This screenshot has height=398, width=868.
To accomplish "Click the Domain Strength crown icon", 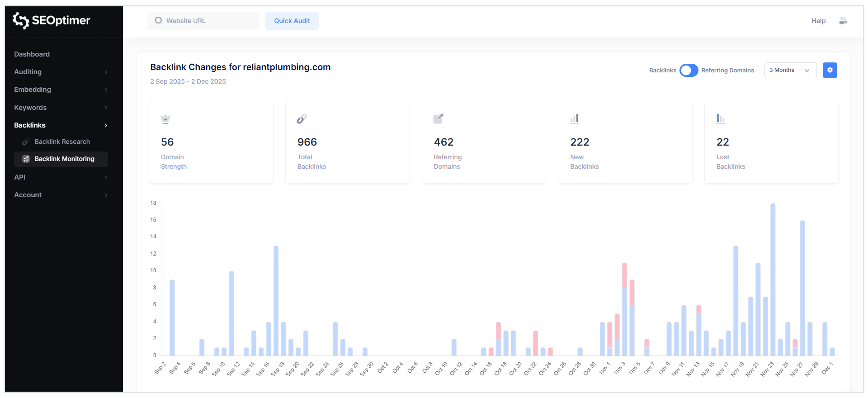I will [165, 119].
